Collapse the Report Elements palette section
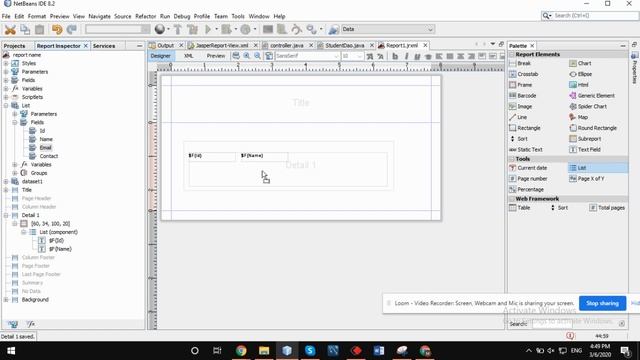This screenshot has height=360, width=640. 512,54
